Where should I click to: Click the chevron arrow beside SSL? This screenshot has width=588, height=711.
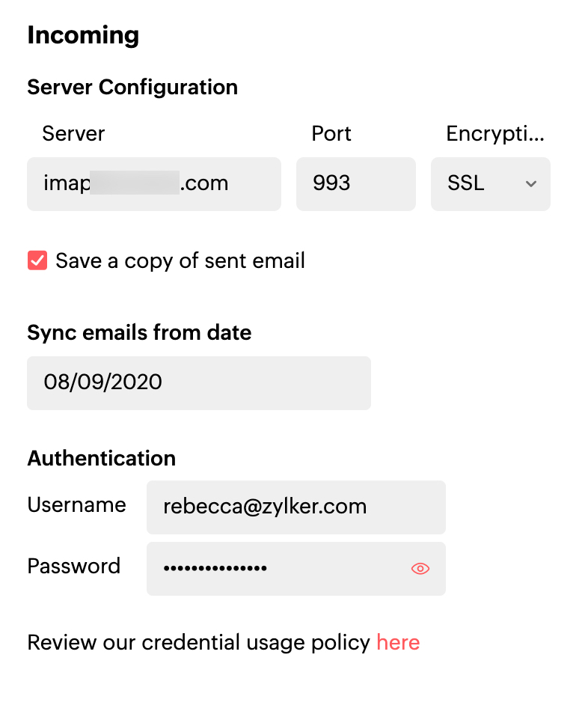click(x=531, y=184)
